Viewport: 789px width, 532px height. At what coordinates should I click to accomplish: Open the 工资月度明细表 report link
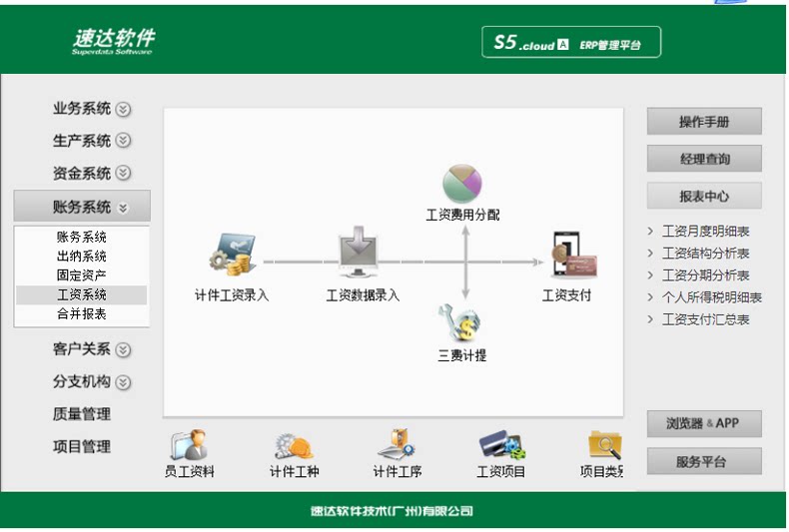(x=705, y=232)
